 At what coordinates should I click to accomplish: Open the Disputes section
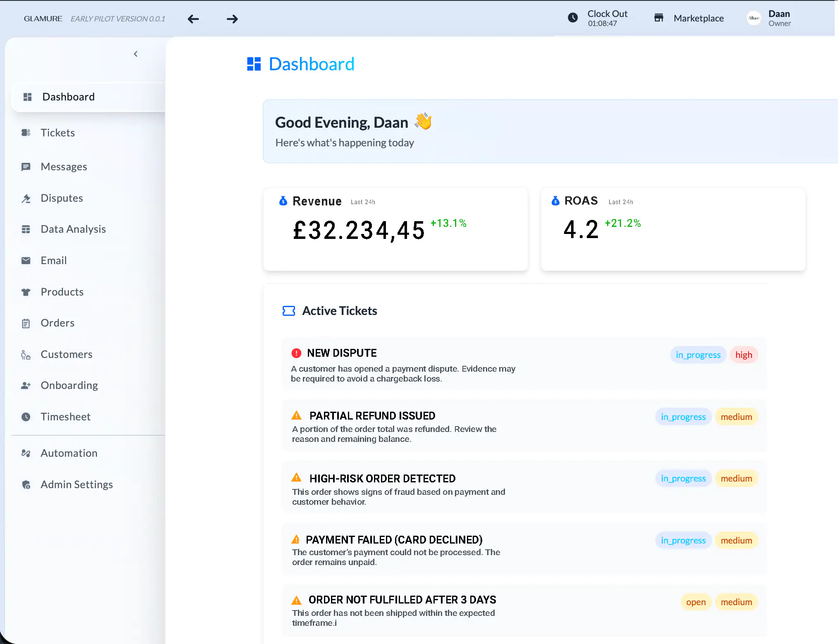[62, 198]
